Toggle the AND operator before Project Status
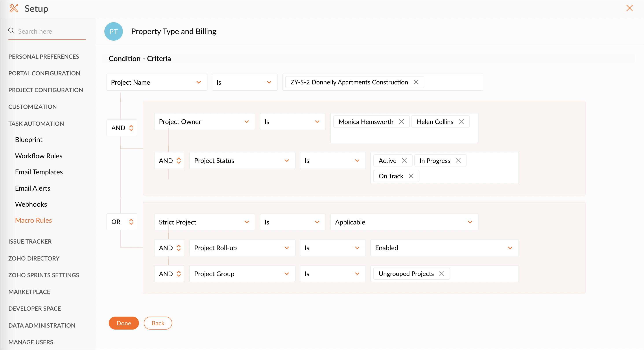The image size is (644, 350). (170, 160)
